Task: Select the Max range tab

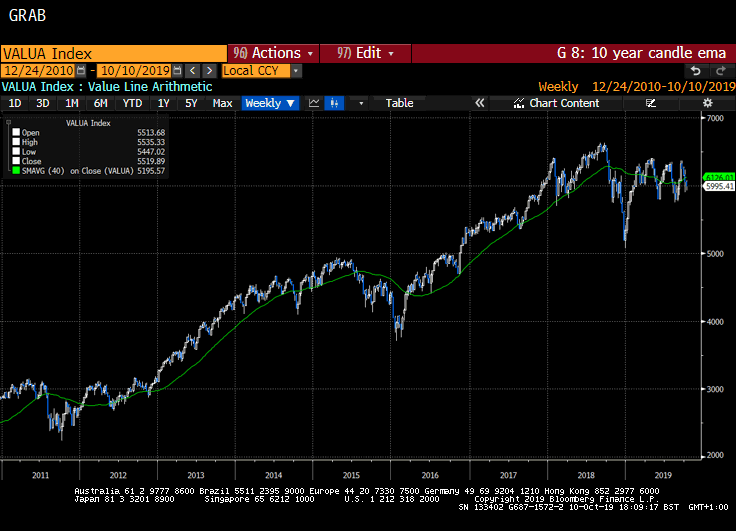Action: tap(222, 103)
